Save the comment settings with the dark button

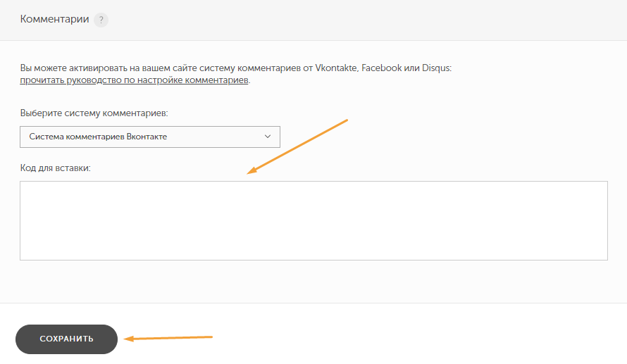click(x=66, y=339)
